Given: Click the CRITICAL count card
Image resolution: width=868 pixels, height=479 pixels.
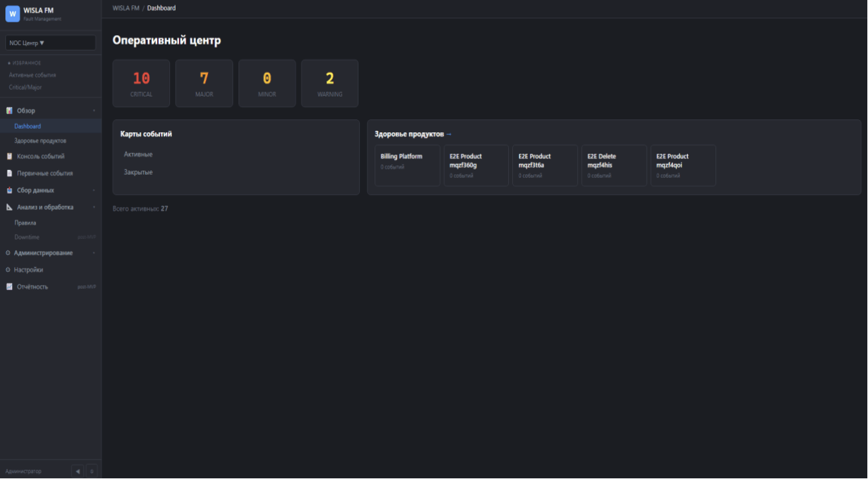Looking at the screenshot, I should (x=141, y=83).
